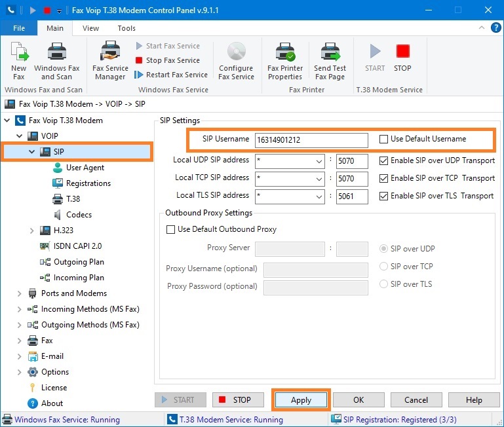
Task: Click Send Test Fax Page icon
Action: click(x=330, y=60)
